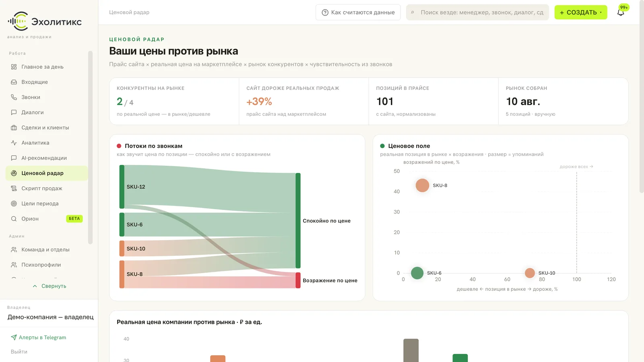
Task: Open Команда и отделы admin page
Action: tap(47, 250)
